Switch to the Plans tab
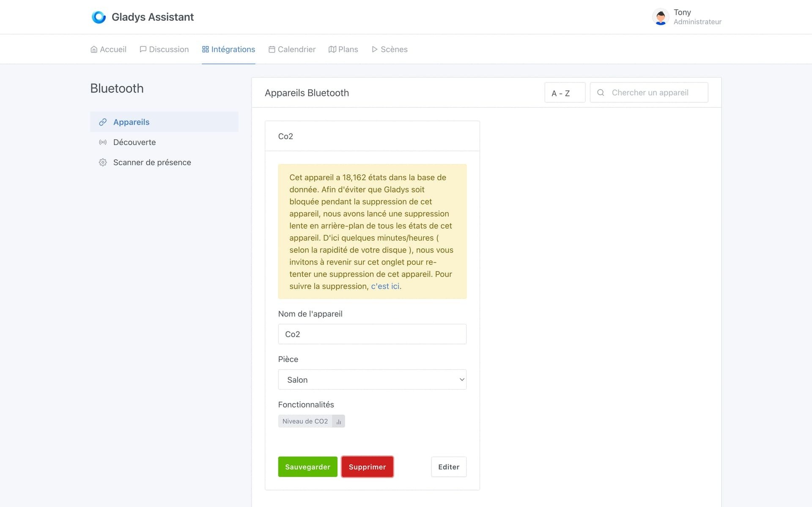Viewport: 812px width, 507px height. point(343,49)
